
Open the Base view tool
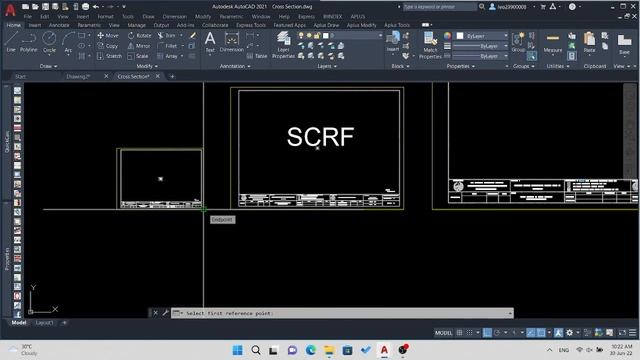pyautogui.click(x=624, y=44)
